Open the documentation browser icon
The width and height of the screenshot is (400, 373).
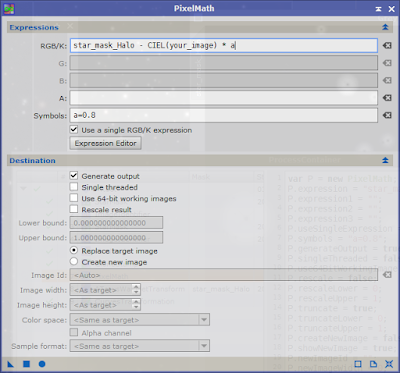pyautogui.click(x=373, y=364)
